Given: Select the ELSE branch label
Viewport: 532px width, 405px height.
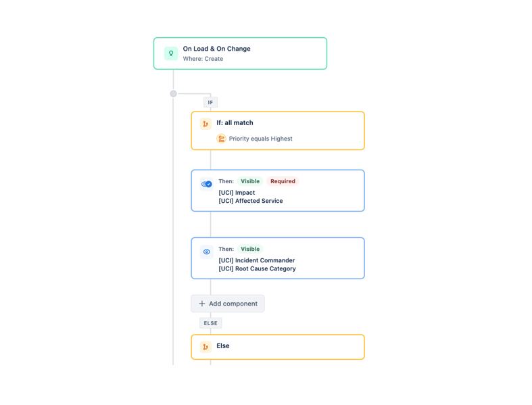Looking at the screenshot, I should point(211,323).
